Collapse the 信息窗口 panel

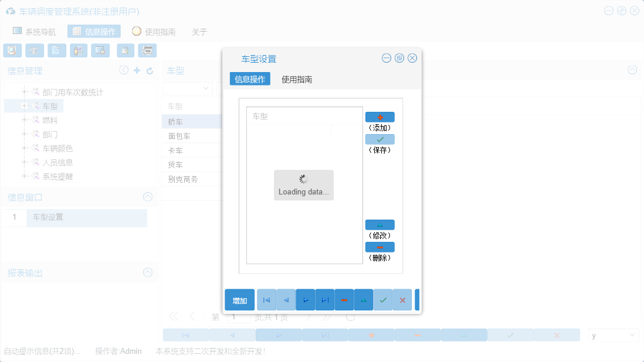(148, 197)
